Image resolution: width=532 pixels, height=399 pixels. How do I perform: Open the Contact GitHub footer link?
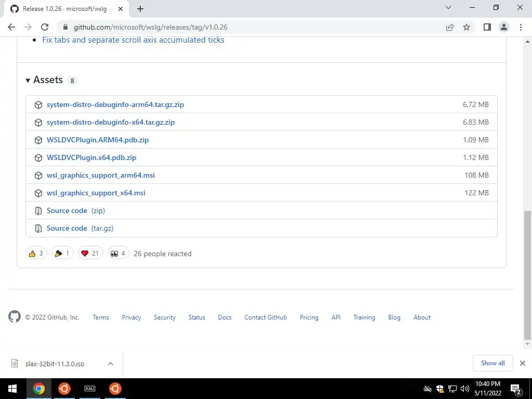(265, 317)
